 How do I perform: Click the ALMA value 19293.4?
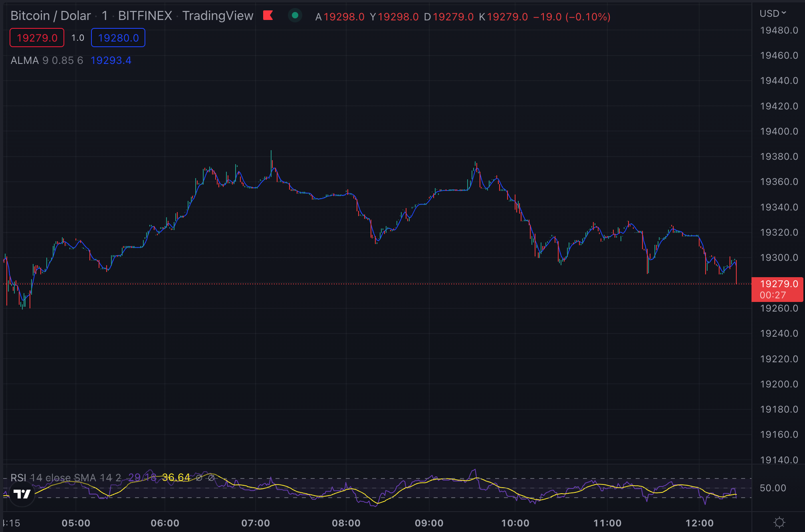click(111, 60)
